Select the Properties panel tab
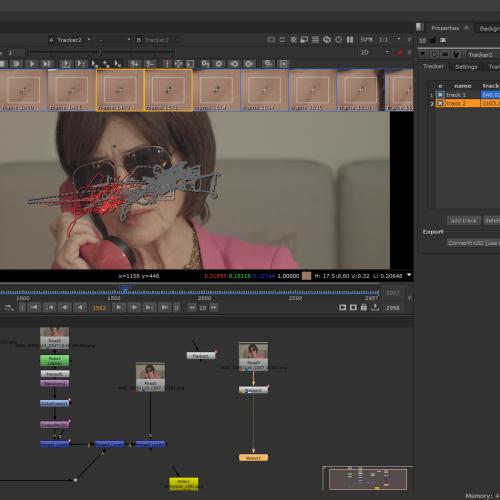500x500 pixels. pyautogui.click(x=445, y=28)
